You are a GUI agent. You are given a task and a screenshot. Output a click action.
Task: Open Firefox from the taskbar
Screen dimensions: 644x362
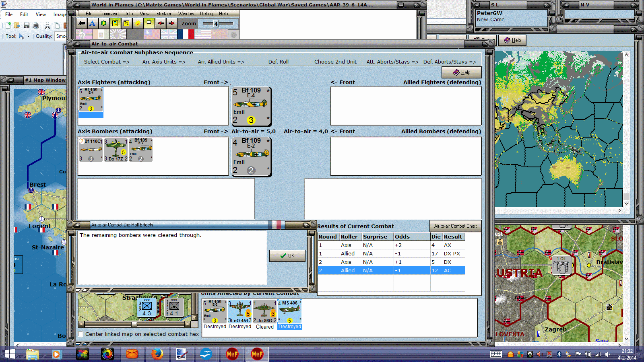pos(157,354)
